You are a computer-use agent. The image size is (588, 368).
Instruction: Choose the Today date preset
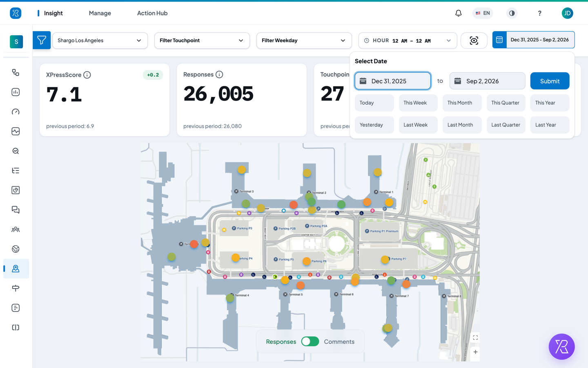point(374,103)
